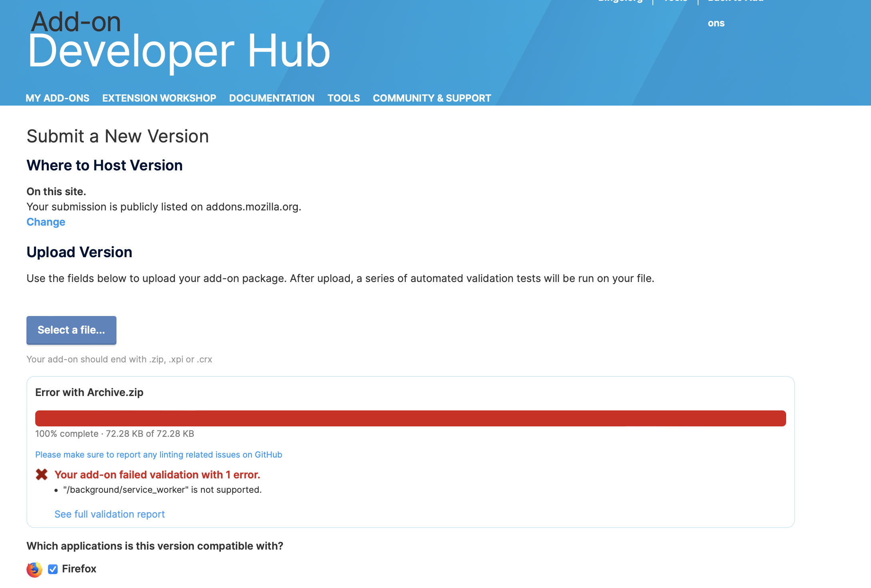Open the TOOLS navigation item
The height and width of the screenshot is (588, 871).
tap(343, 98)
